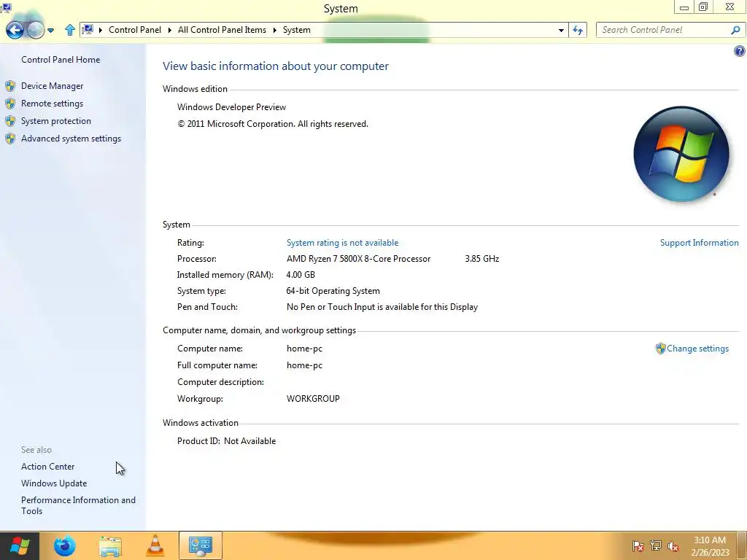Screen dimensions: 747x560
Task: Click the 64-bit Operating System value
Action: pyautogui.click(x=333, y=291)
